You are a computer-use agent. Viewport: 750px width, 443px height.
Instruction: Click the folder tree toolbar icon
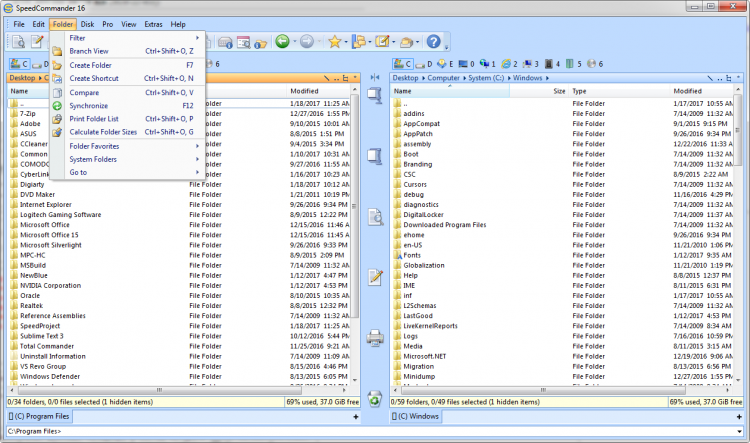359,42
